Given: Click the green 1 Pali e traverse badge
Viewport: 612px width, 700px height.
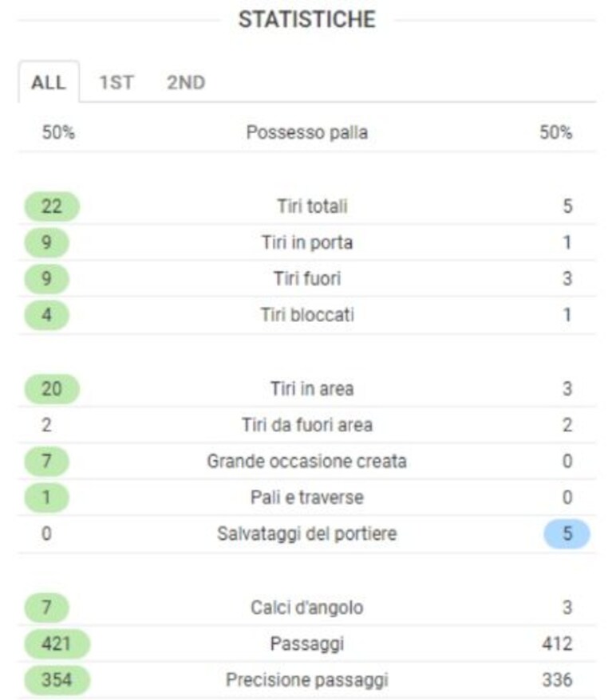Looking at the screenshot, I should click(46, 497).
